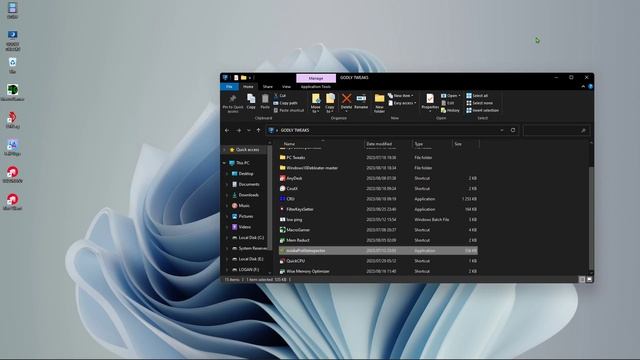Open the Easy access dropdown

(x=402, y=103)
